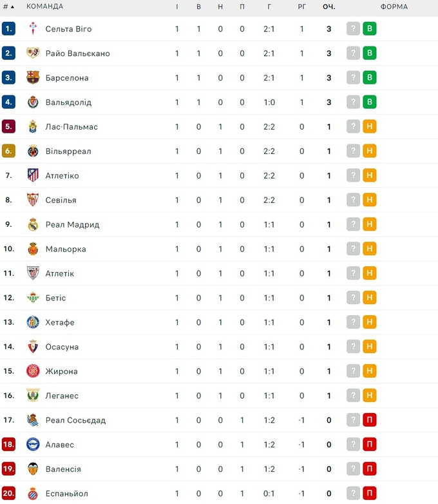Image resolution: width=438 pixels, height=504 pixels.
Task: Click red П form badge for Алавес
Action: click(x=369, y=445)
